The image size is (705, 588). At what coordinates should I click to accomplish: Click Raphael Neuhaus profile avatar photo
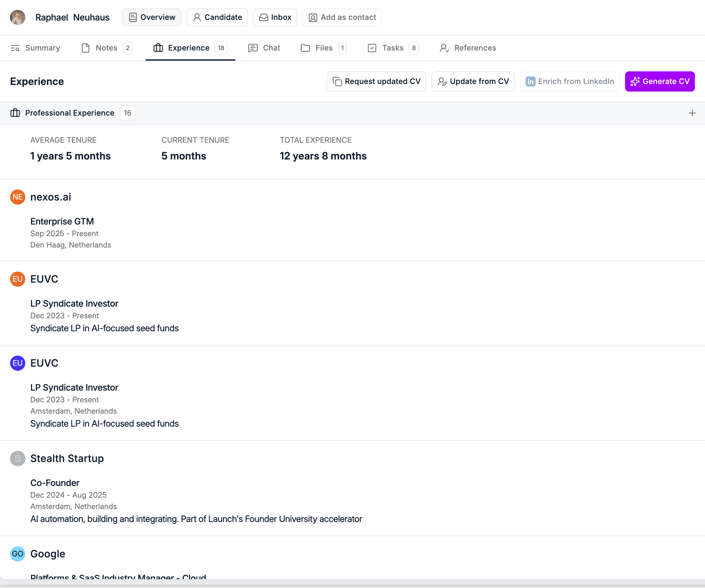(17, 17)
